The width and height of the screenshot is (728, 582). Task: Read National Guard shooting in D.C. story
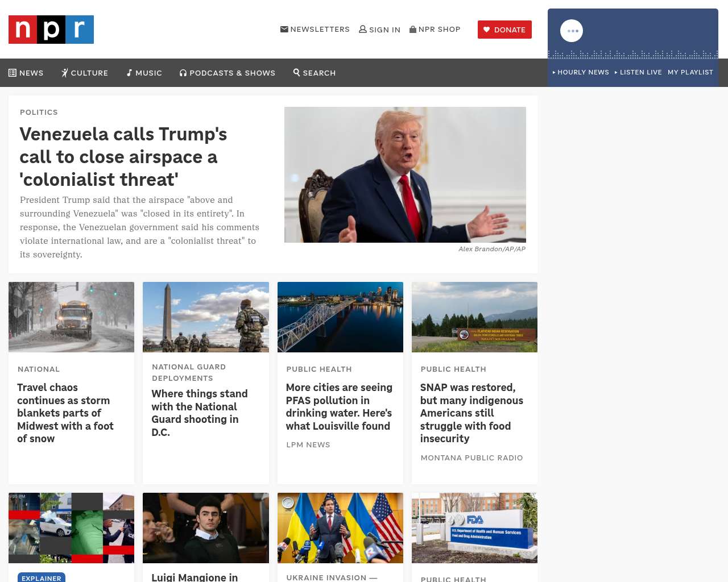point(200,413)
